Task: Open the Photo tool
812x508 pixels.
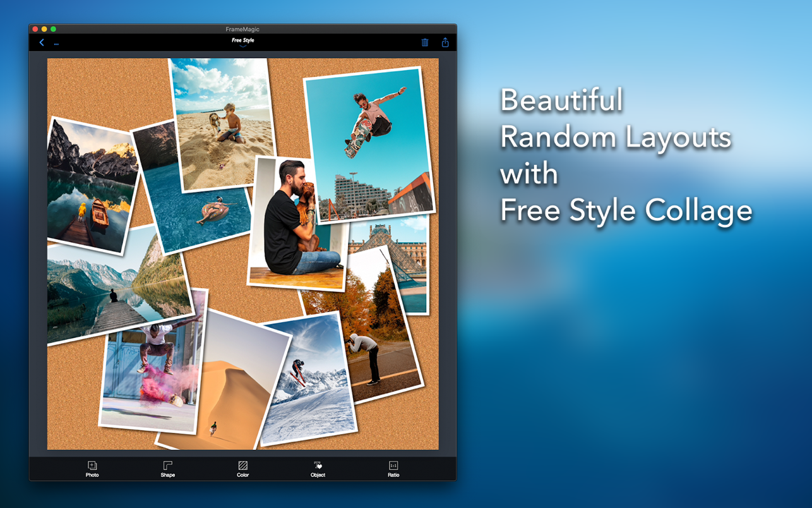Action: (92, 469)
